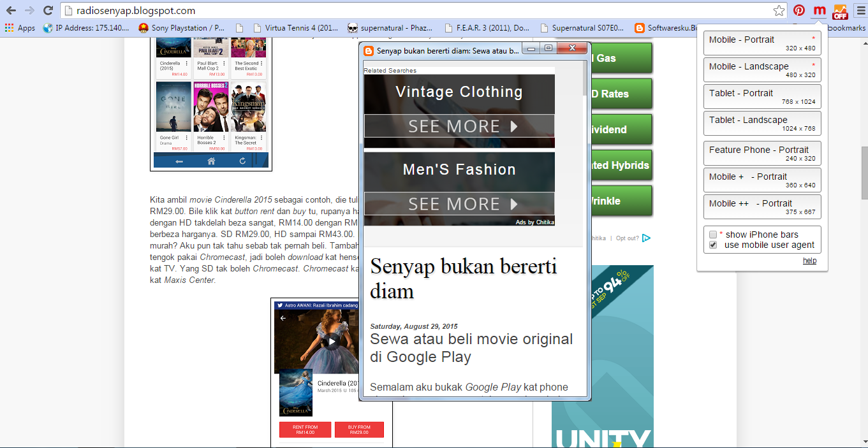The image size is (868, 448).
Task: Open blog title Senyap bukan bererti diam
Action: 464,278
